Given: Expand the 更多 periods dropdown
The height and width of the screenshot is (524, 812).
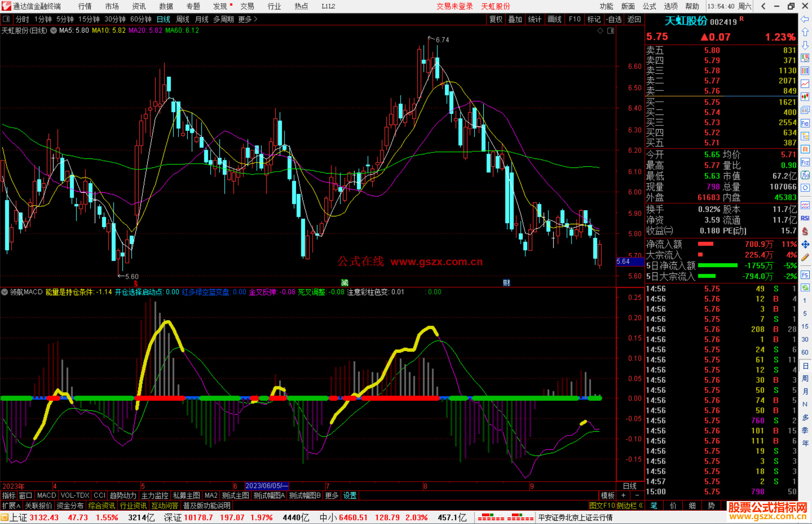Looking at the screenshot, I should tap(248, 19).
